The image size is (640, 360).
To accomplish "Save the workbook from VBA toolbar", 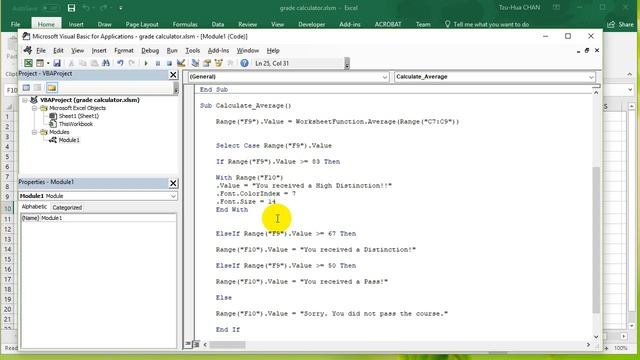I will [57, 63].
